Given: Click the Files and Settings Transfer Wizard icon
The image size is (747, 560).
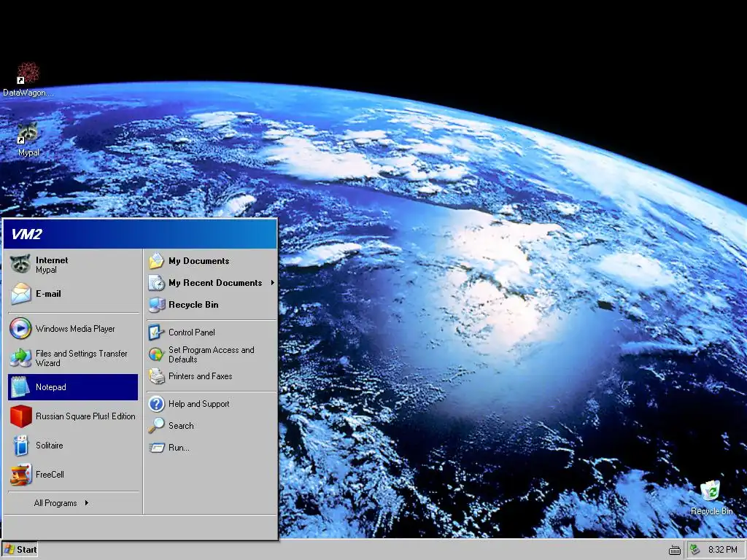Looking at the screenshot, I should pos(20,357).
